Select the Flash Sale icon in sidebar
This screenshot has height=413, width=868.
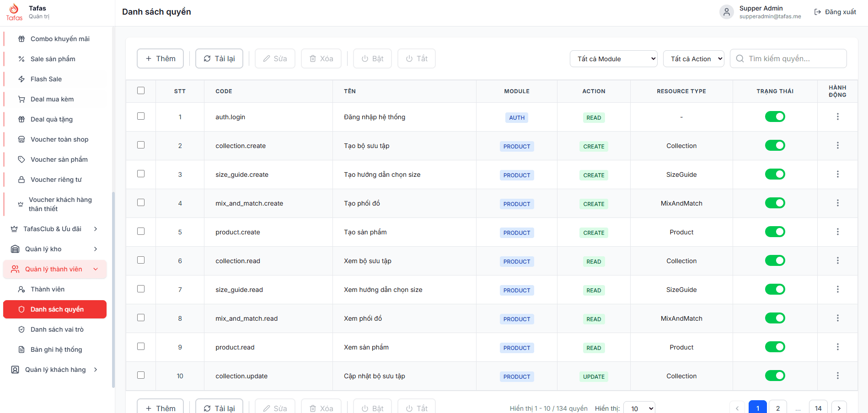(x=21, y=79)
